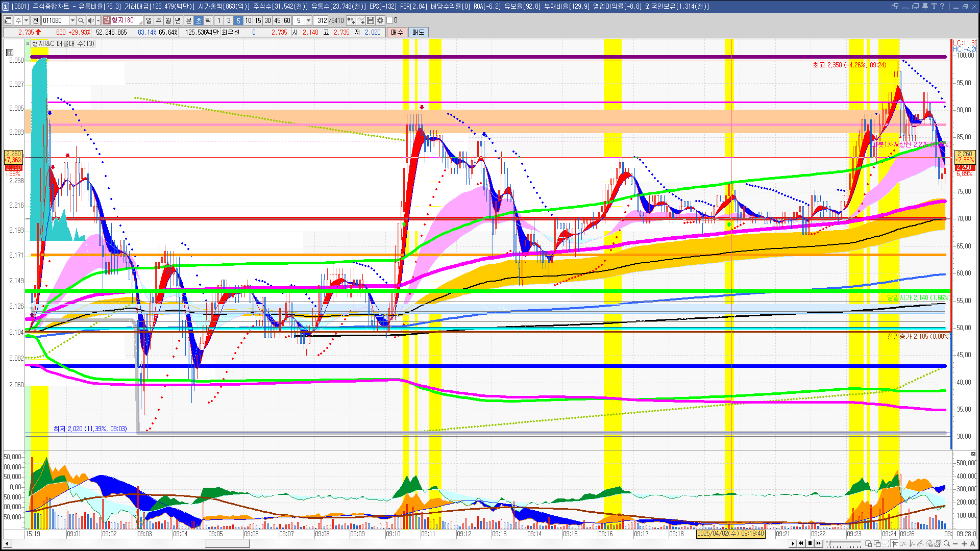Screen dimensions: 980x551
Task: Click the stock search magnifier icon
Action: point(81,20)
